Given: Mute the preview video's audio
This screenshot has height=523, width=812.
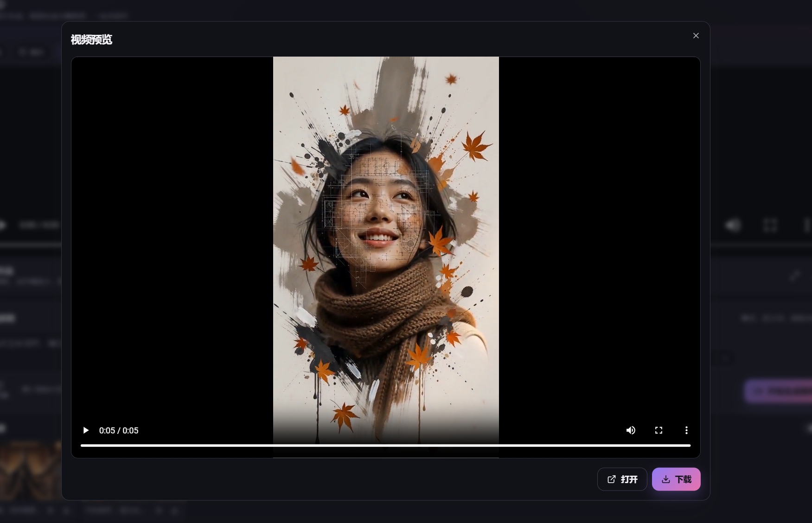Looking at the screenshot, I should point(631,430).
